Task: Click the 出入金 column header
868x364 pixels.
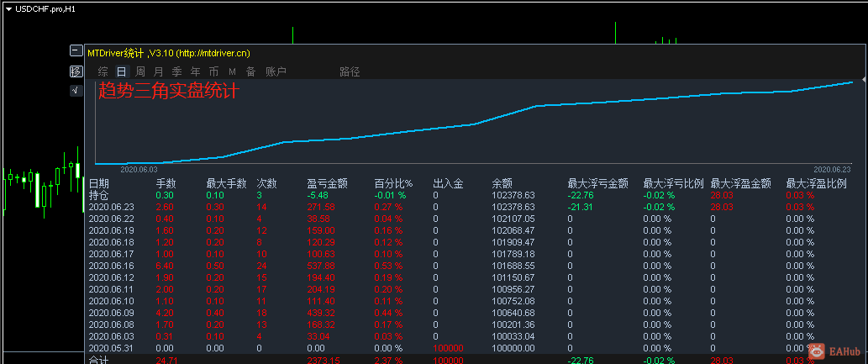Action: (449, 183)
